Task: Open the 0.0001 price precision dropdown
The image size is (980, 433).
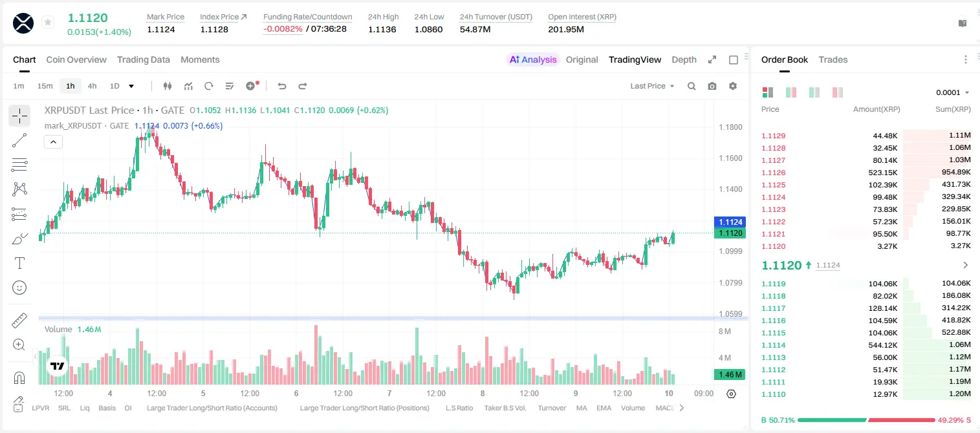Action: [953, 92]
